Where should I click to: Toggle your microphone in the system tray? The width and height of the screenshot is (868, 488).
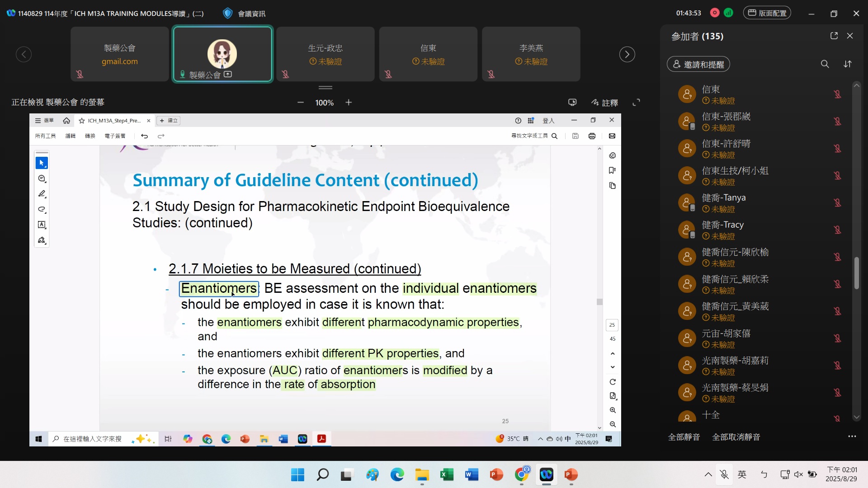[x=724, y=474]
